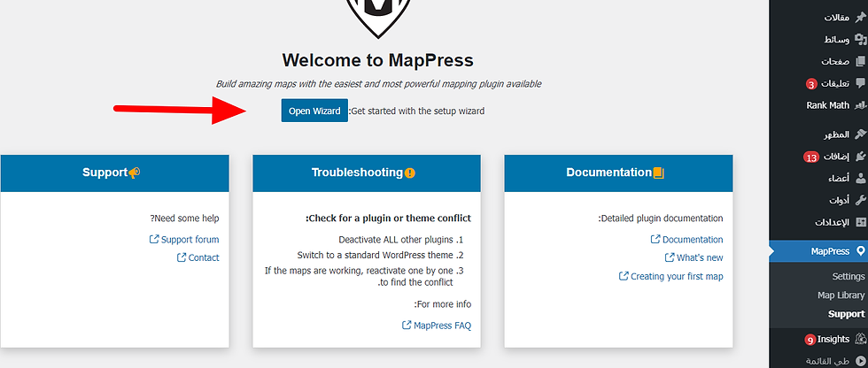The height and width of the screenshot is (368, 868).
Task: Collapse the menu via طي القائمة
Action: 818,361
